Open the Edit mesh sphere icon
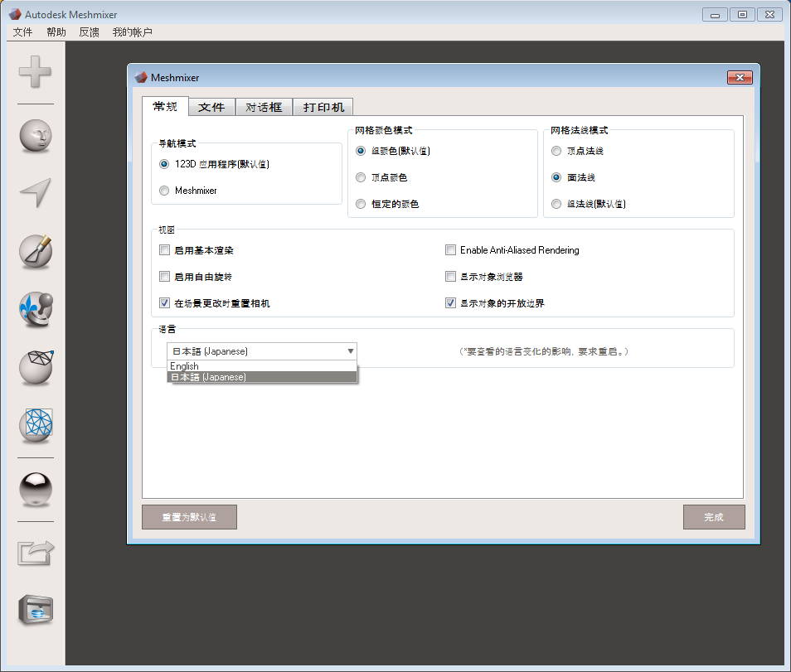Viewport: 791px width, 672px height. click(36, 366)
